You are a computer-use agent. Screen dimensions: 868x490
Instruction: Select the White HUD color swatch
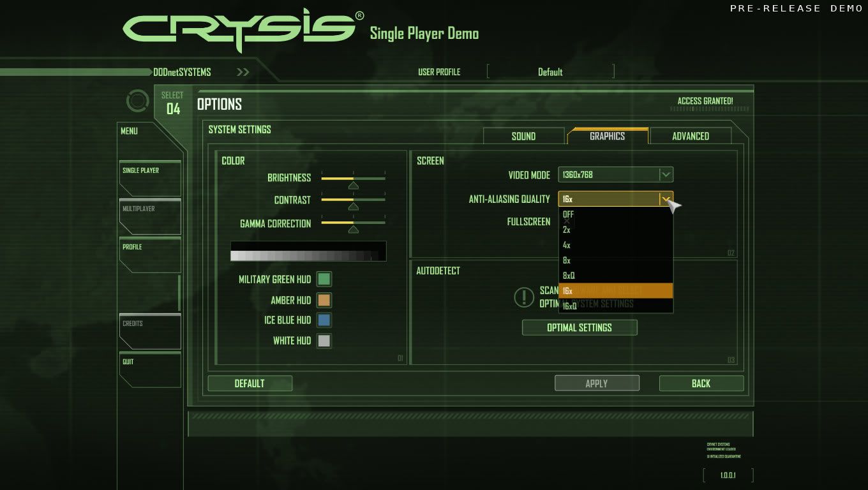(x=324, y=341)
